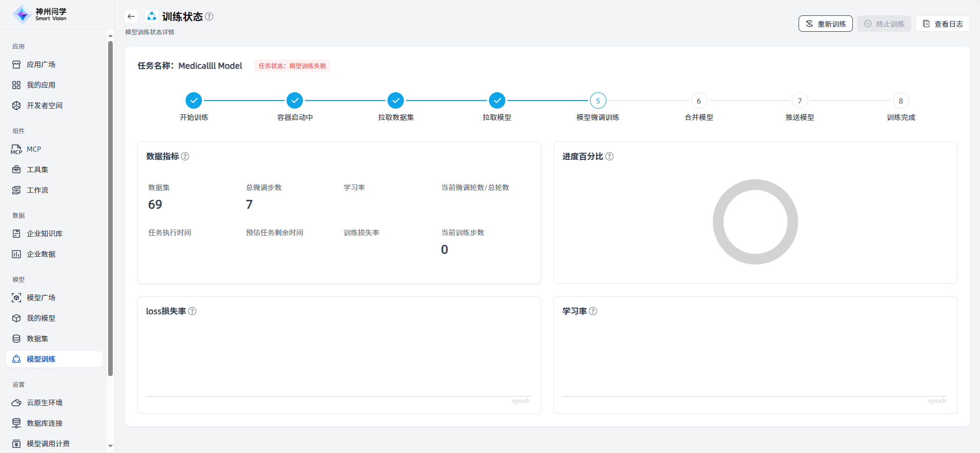The image size is (980, 453).
Task: Click the progress percentage ring
Action: click(755, 222)
